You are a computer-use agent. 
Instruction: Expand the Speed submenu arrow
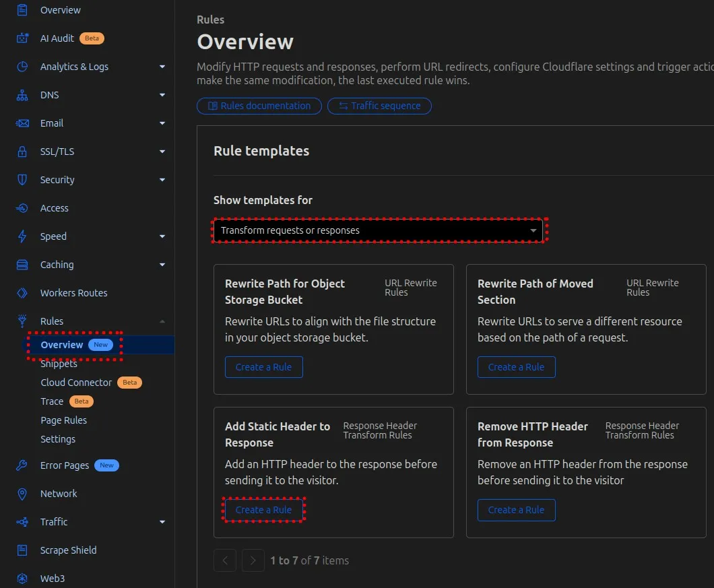coord(162,236)
